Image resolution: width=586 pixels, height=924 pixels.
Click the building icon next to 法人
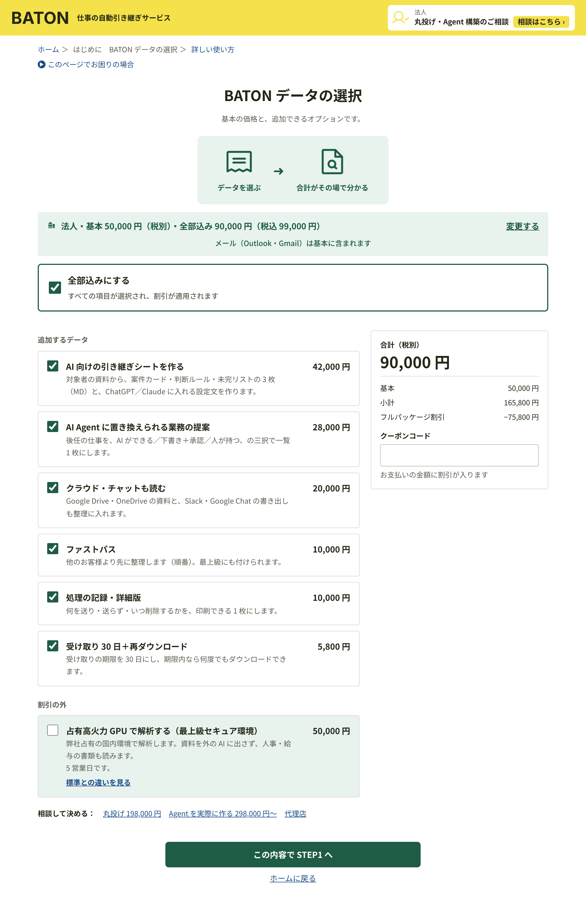click(x=52, y=226)
